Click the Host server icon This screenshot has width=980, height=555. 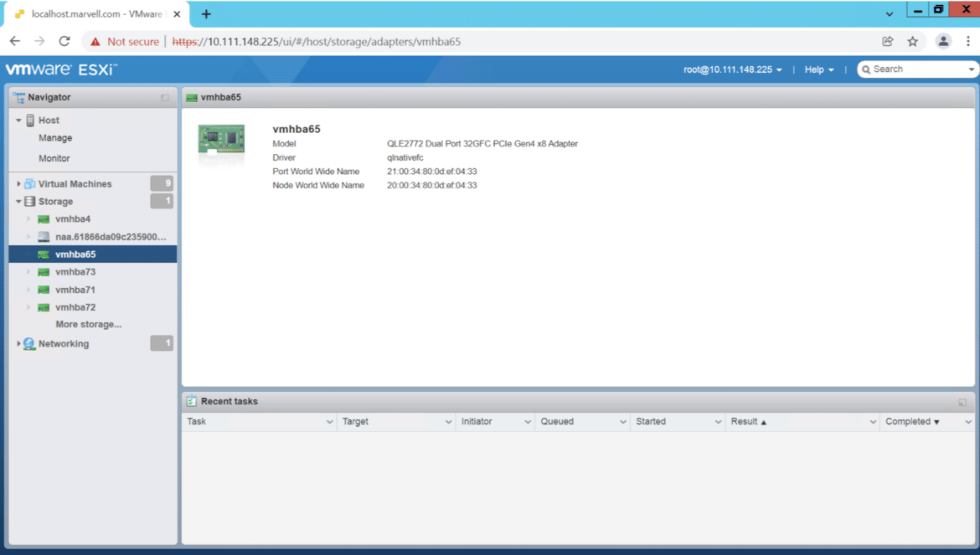30,121
